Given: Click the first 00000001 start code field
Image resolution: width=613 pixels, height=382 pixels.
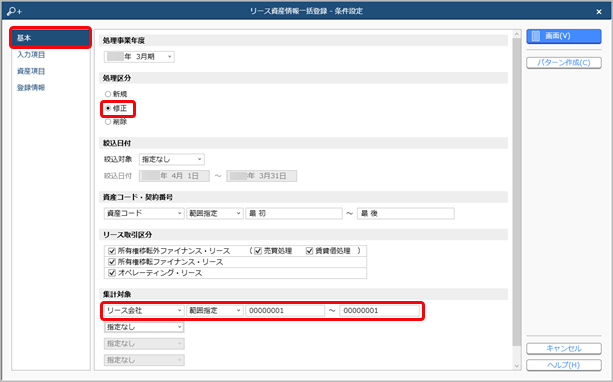Looking at the screenshot, I should pos(285,310).
